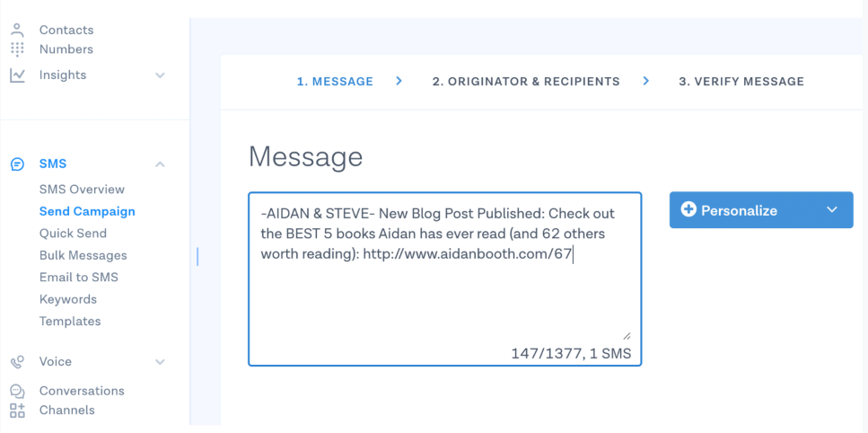The height and width of the screenshot is (433, 868).
Task: Click the Insights chart icon
Action: 18,75
